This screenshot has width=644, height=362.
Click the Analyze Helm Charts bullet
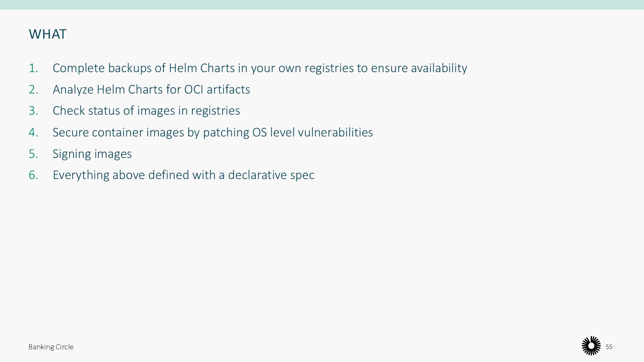pos(151,89)
